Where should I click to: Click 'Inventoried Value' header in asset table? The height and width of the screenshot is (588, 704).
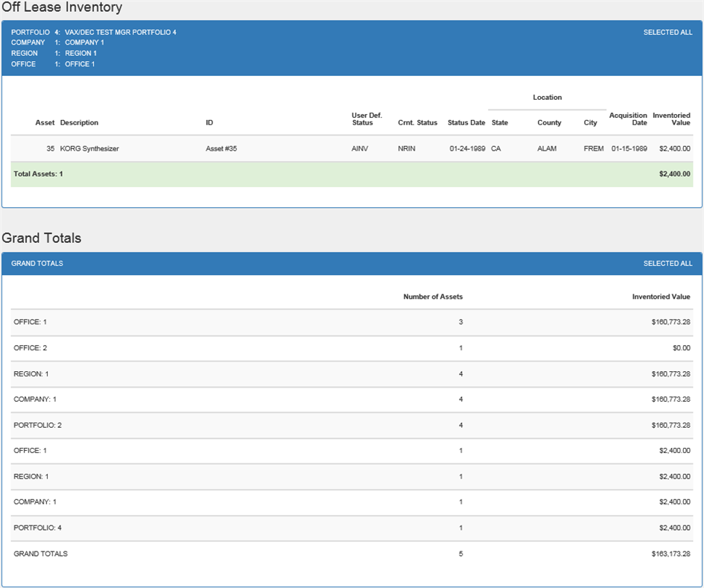pos(671,119)
